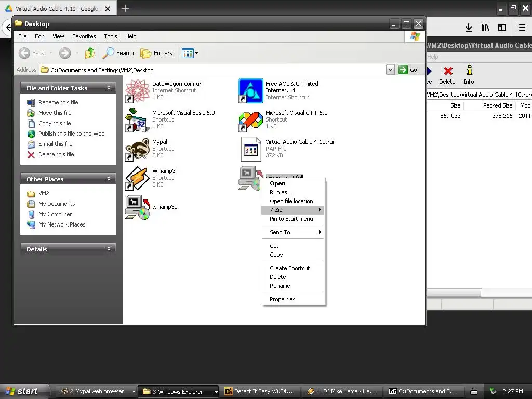
Task: Go to My Documents in Other Places
Action: [x=57, y=204]
